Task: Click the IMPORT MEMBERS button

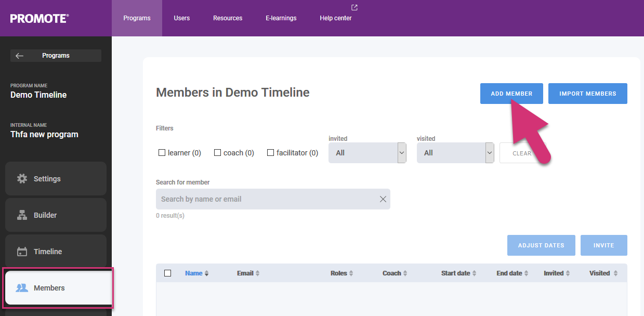Action: [587, 94]
